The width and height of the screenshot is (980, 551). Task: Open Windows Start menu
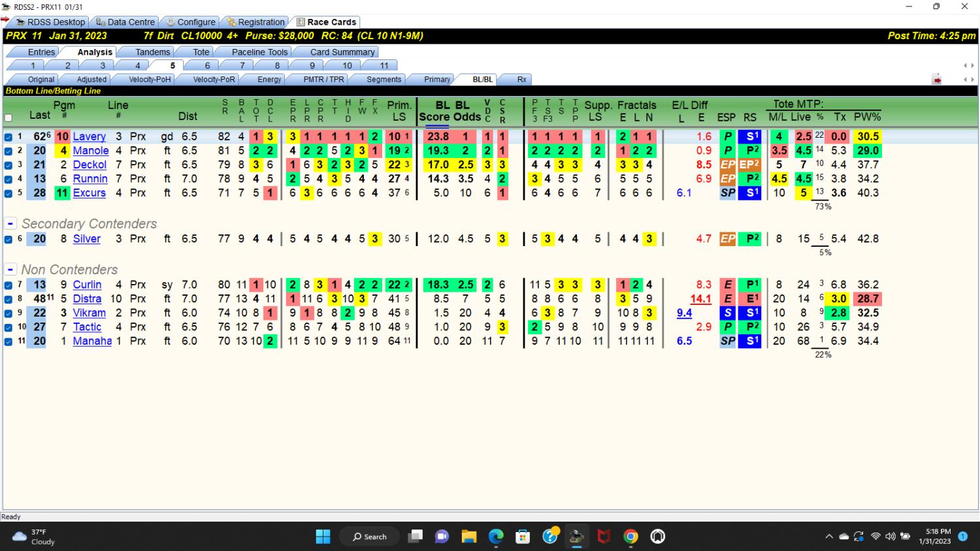[x=323, y=537]
